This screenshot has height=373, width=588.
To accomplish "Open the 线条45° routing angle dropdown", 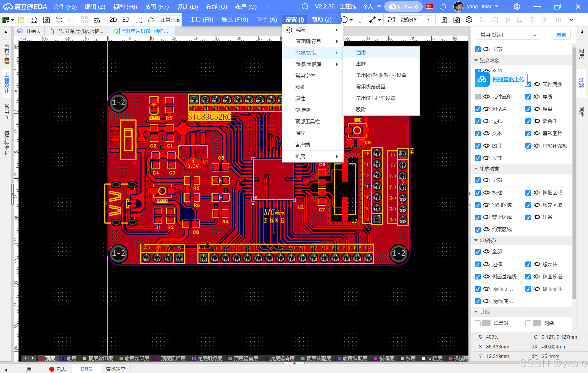I will (416, 20).
